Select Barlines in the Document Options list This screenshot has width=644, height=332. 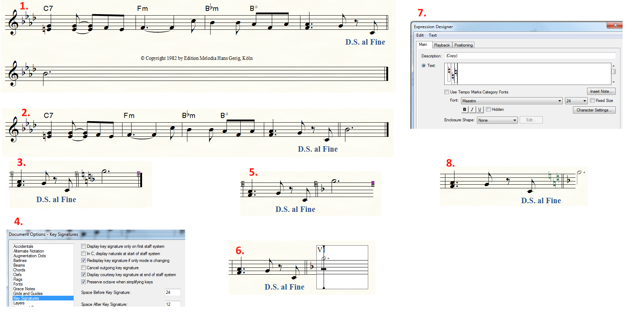(x=20, y=261)
